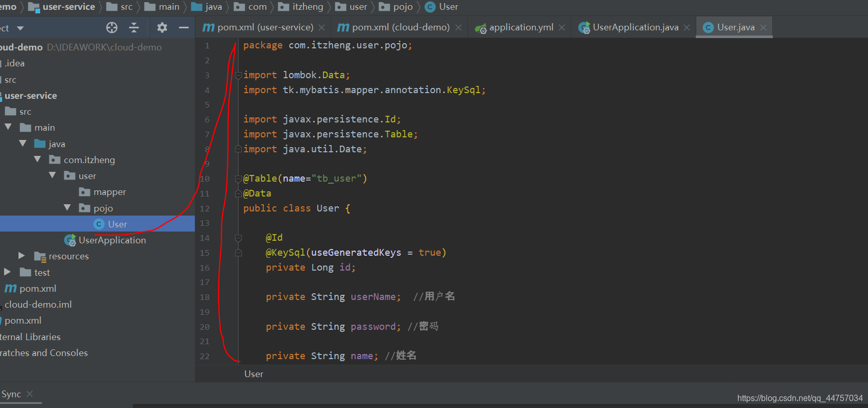
Task: Click the import lombok.Data line
Action: coord(297,75)
